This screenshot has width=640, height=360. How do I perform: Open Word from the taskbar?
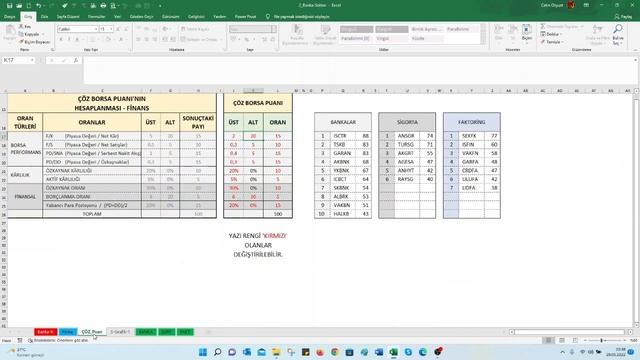click(379, 352)
